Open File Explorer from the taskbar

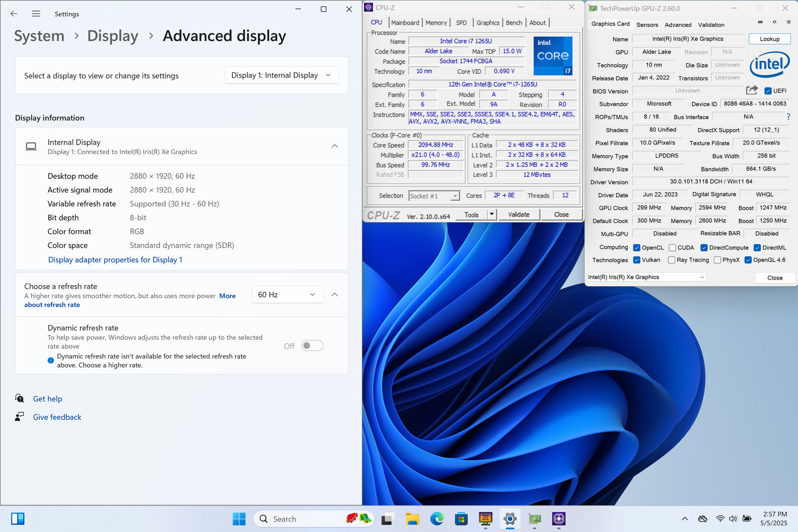[412, 519]
